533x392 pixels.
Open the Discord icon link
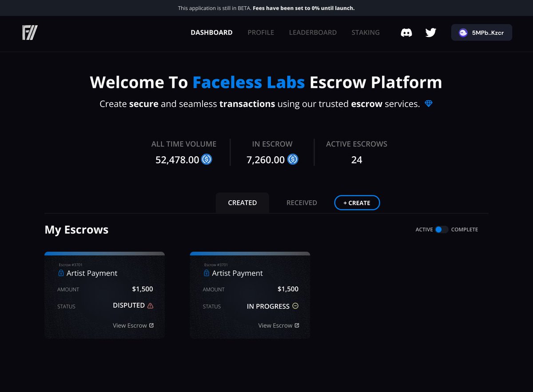tap(406, 32)
